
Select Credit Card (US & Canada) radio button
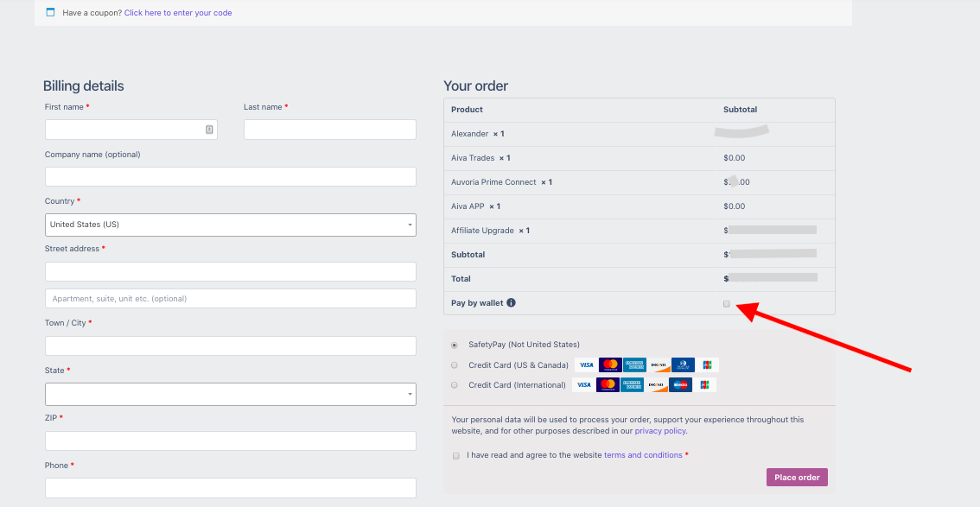tap(455, 365)
